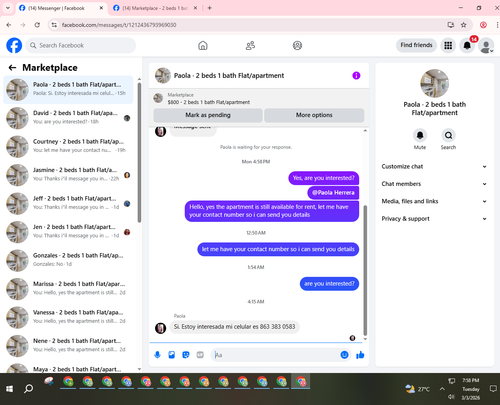Open Nene's 2 beds conversation

(68, 346)
